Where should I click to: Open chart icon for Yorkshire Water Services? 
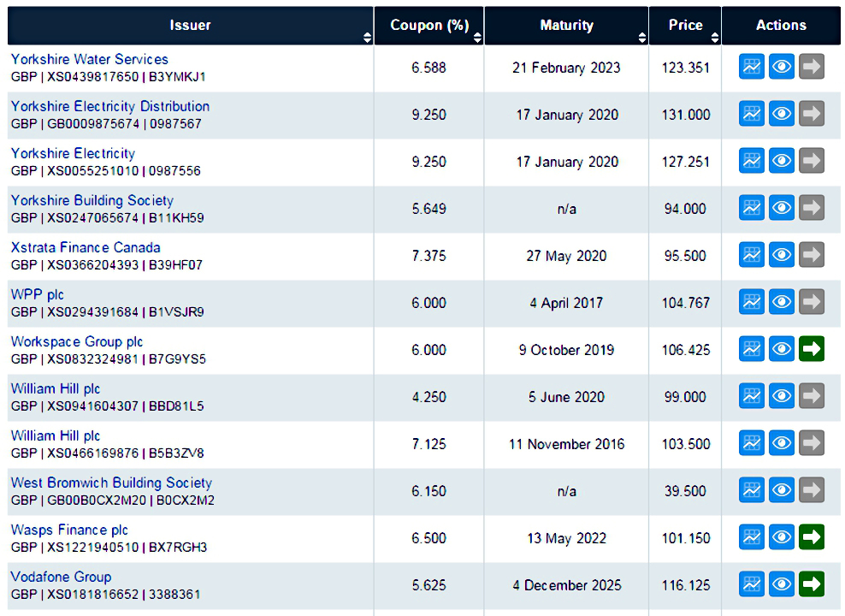[752, 67]
